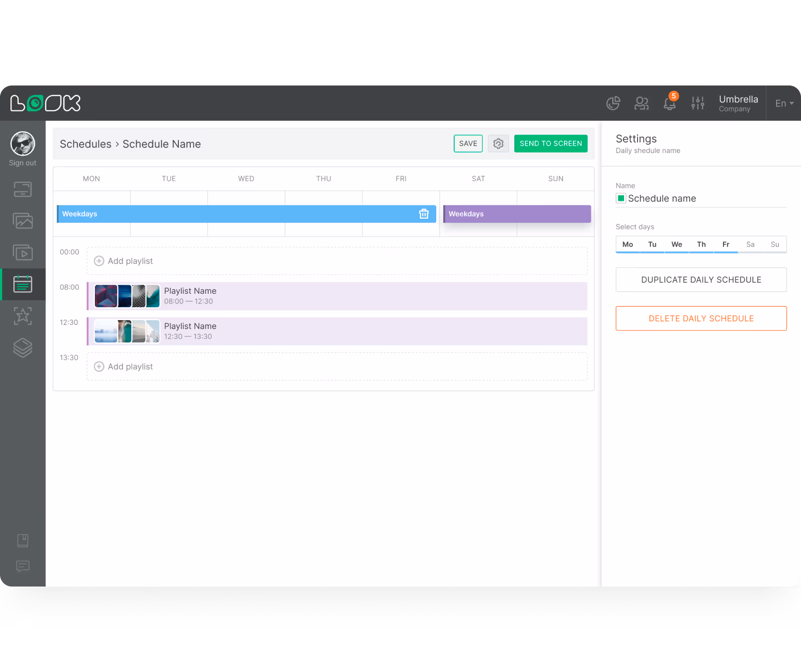Open Playlist Name 08:00 — 12:30 row
Screen dimensions: 801x672
[x=337, y=296]
